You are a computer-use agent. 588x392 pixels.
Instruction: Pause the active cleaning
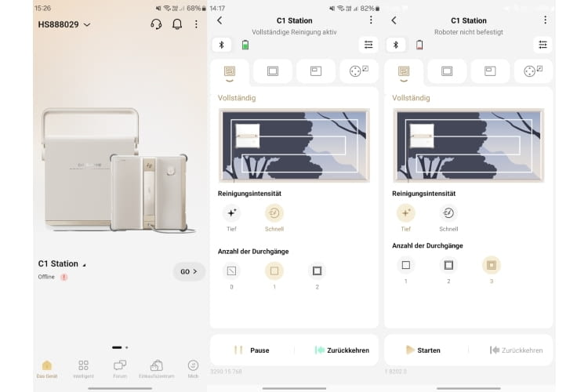[x=252, y=350]
